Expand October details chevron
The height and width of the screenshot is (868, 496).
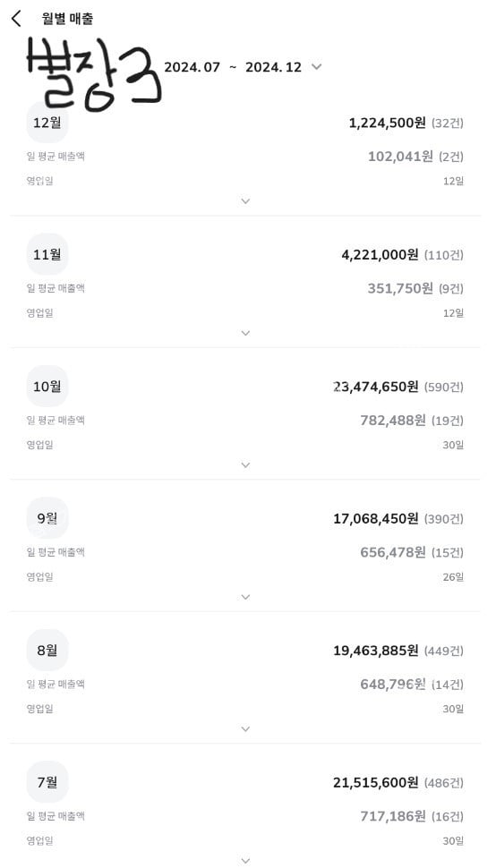click(x=246, y=465)
